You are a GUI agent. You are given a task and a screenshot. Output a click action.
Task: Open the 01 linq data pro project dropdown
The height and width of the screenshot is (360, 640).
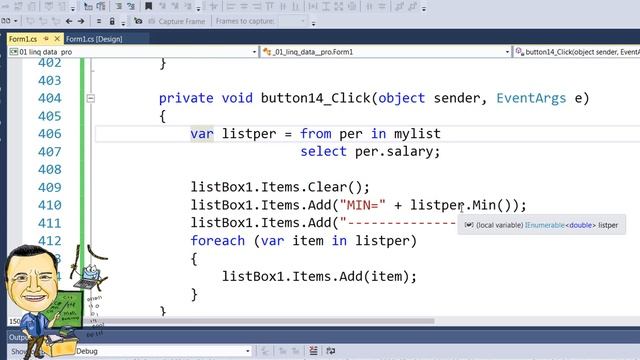(x=254, y=52)
